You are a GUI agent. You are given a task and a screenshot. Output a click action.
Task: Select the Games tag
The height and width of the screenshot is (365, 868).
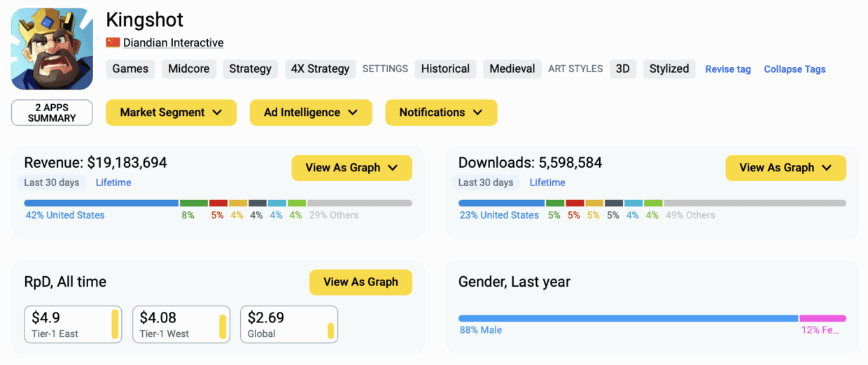click(130, 69)
